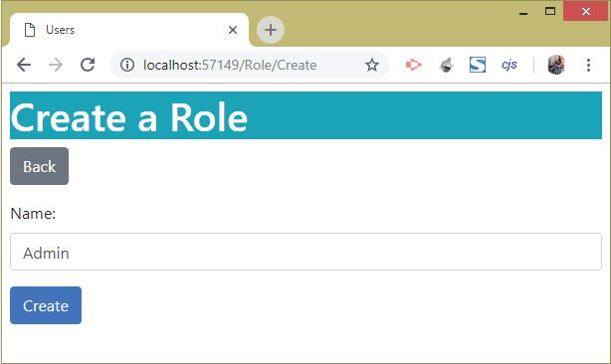
Task: Click the browser forward arrow
Action: [56, 65]
